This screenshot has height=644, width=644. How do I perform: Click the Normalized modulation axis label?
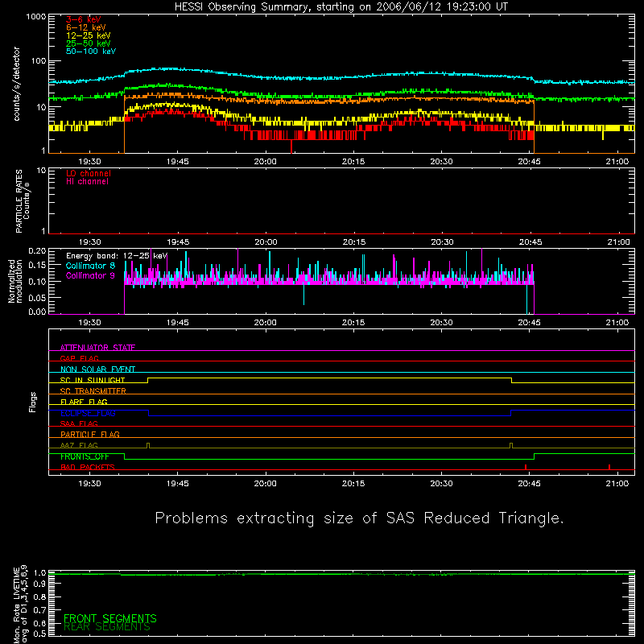(15, 281)
